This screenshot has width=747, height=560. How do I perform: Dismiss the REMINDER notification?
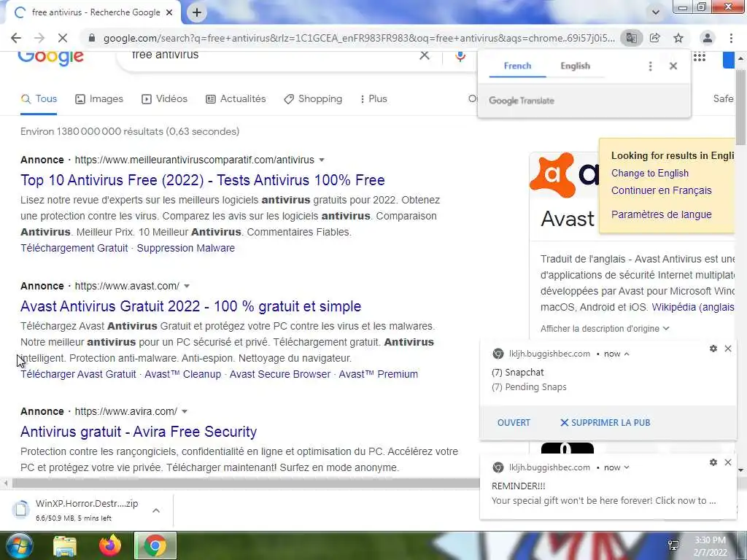pyautogui.click(x=728, y=462)
